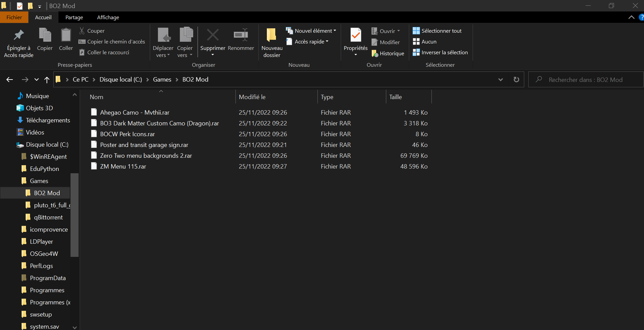Click the Modifier command
Screen dimensions: 644x330
tap(386, 42)
